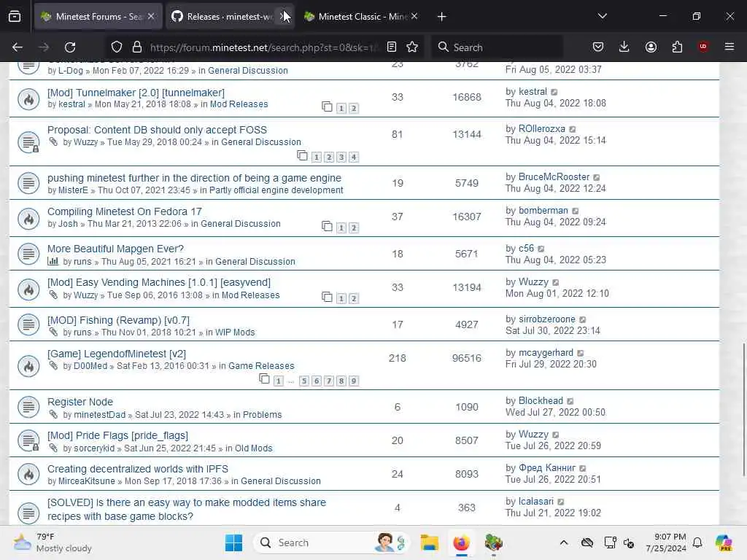Open the weather widget showing 79°F
Viewport: 747px width, 560px height.
tap(53, 542)
